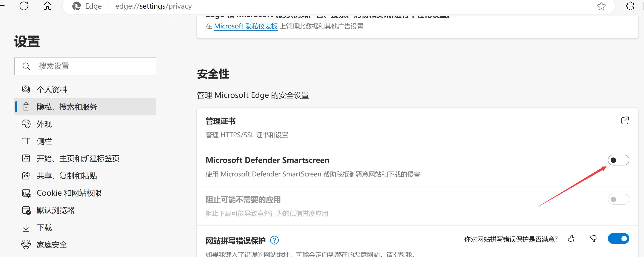This screenshot has width=644, height=257.
Task: Click 你对网站拼写错误保护是否满意? text
Action: pos(511,239)
